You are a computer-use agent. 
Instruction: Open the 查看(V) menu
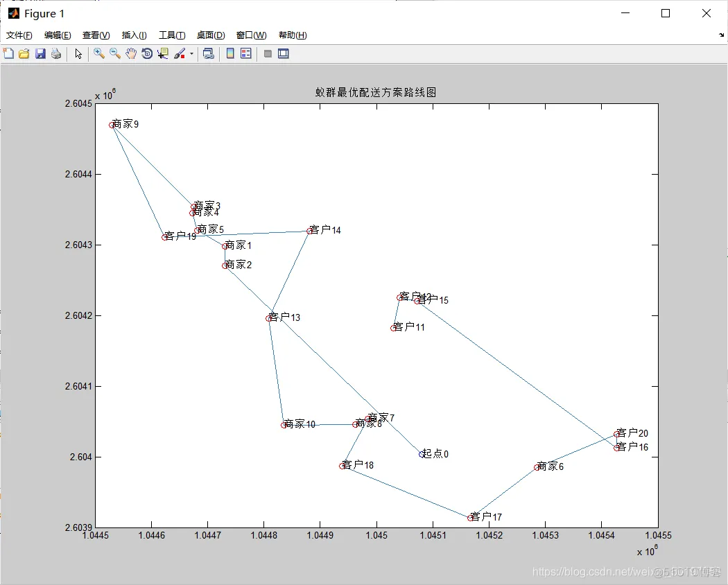[96, 35]
